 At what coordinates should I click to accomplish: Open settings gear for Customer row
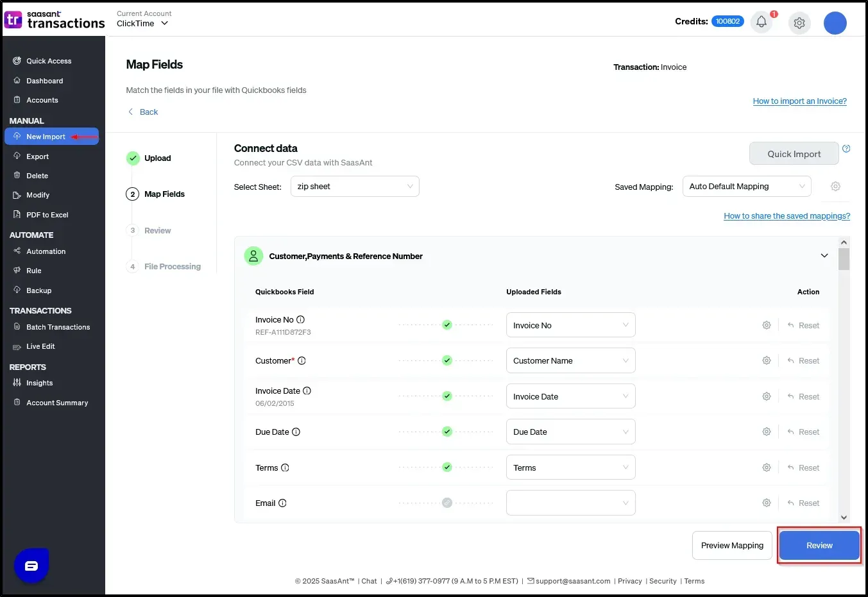click(x=766, y=360)
